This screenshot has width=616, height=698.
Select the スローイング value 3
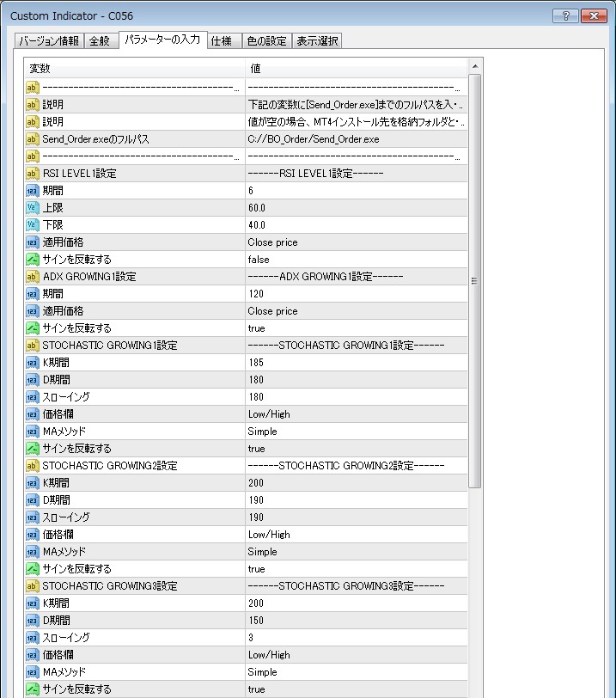tap(357, 638)
